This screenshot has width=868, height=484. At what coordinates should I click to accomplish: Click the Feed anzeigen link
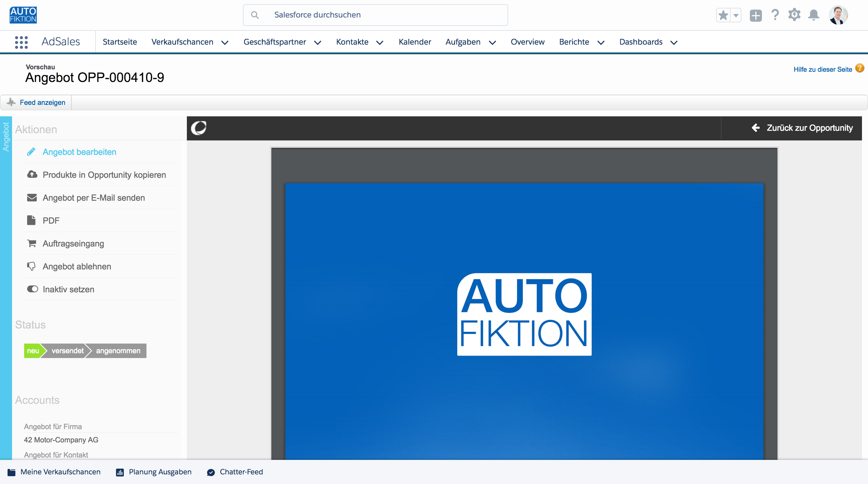42,102
